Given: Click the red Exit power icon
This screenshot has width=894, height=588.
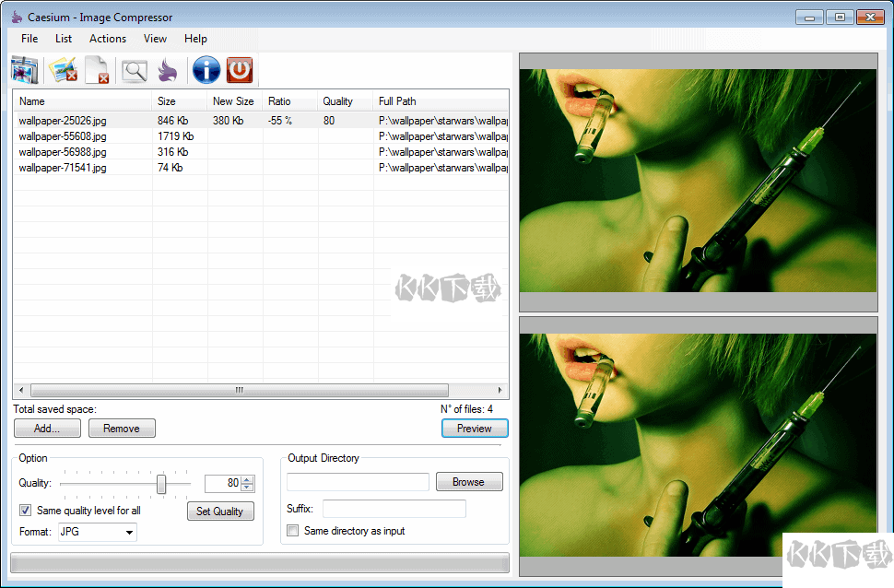Looking at the screenshot, I should [240, 69].
